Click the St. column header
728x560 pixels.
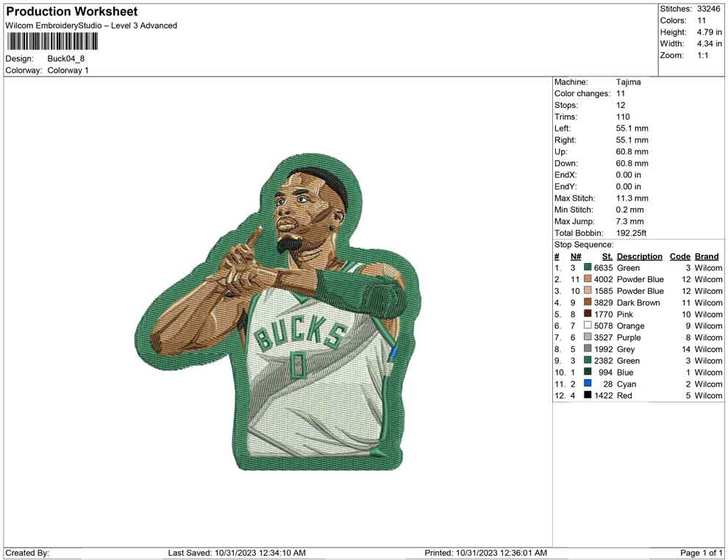(607, 256)
